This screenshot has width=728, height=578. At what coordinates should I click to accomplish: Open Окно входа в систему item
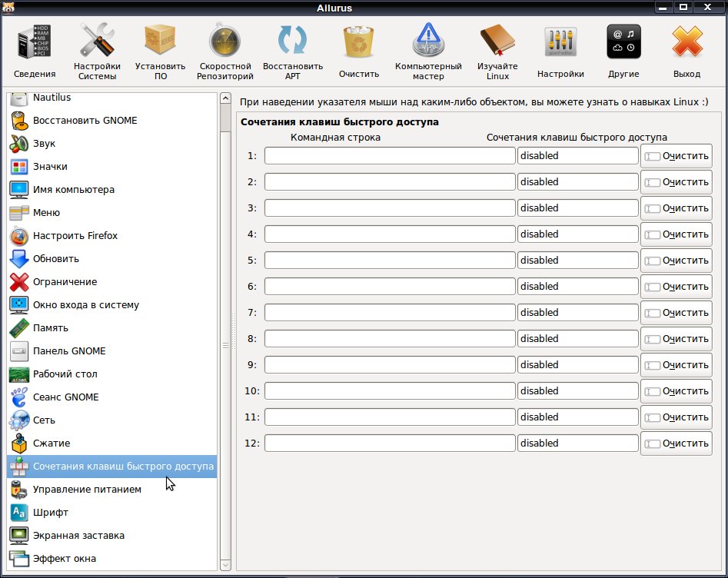[x=112, y=305]
